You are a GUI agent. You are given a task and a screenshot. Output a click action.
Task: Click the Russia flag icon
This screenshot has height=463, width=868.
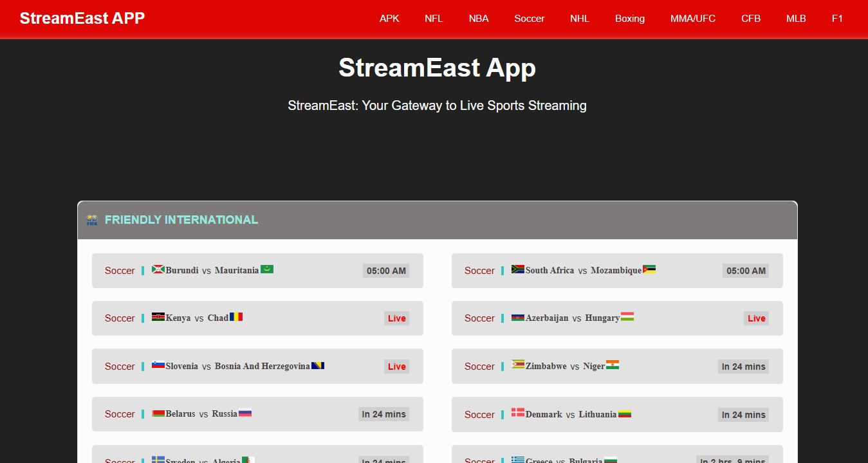coord(245,413)
